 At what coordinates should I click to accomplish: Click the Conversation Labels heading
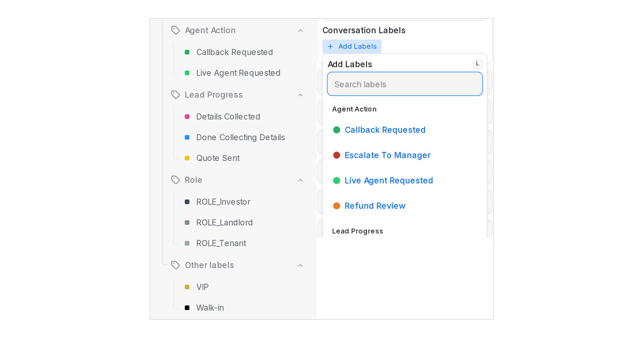[364, 31]
